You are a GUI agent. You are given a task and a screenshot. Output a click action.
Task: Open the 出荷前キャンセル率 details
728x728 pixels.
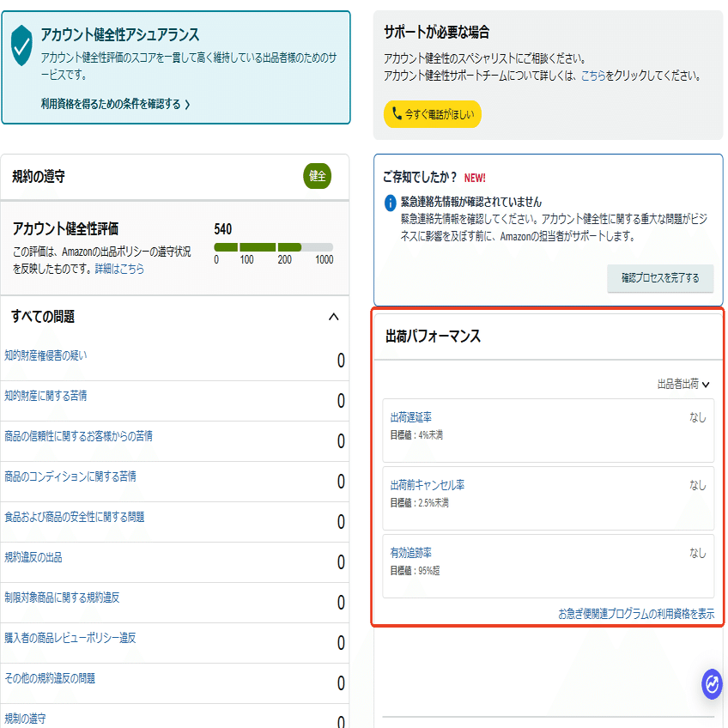(428, 483)
